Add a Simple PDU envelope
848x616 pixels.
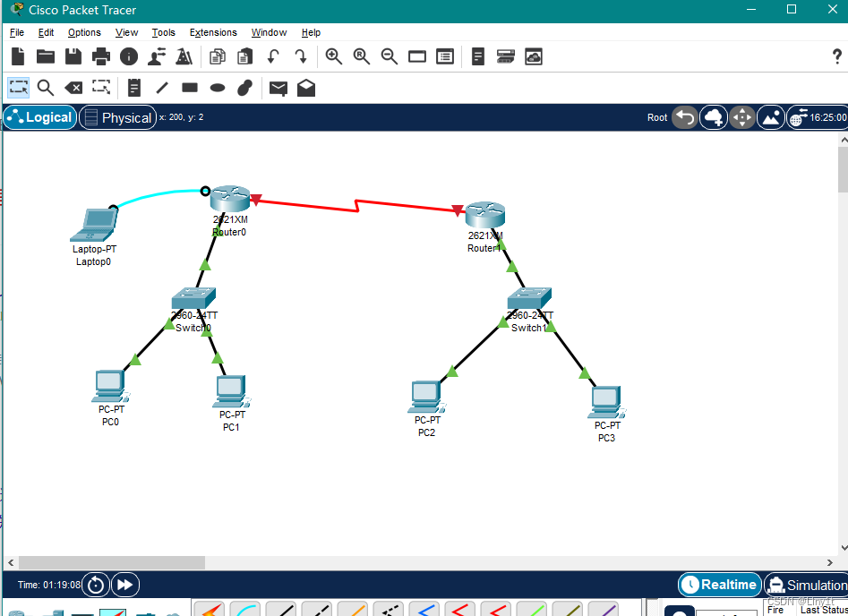click(x=278, y=88)
